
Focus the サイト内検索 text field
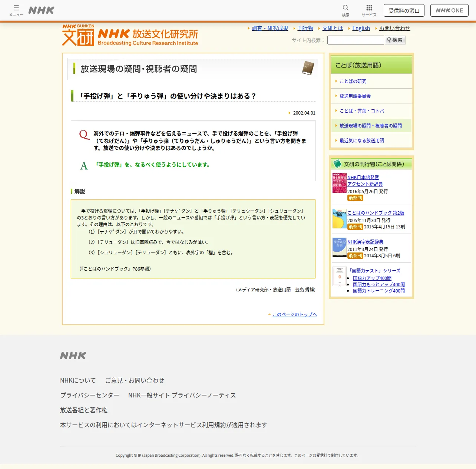click(x=356, y=40)
